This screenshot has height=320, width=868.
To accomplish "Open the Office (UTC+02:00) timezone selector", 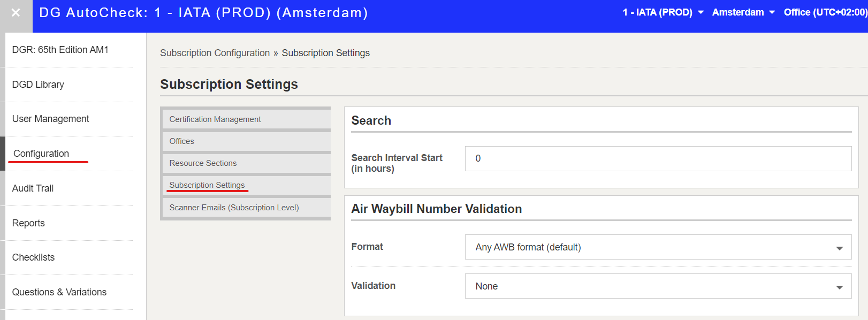I will tap(825, 12).
